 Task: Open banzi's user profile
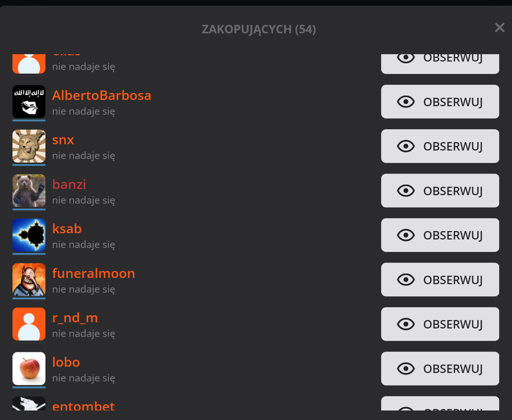point(69,185)
